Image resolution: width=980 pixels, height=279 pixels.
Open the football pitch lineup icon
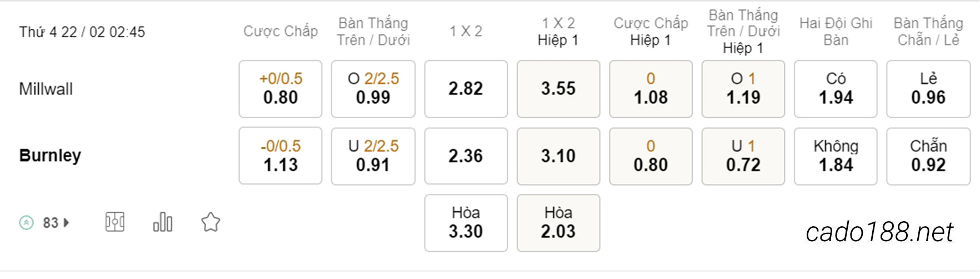click(115, 222)
